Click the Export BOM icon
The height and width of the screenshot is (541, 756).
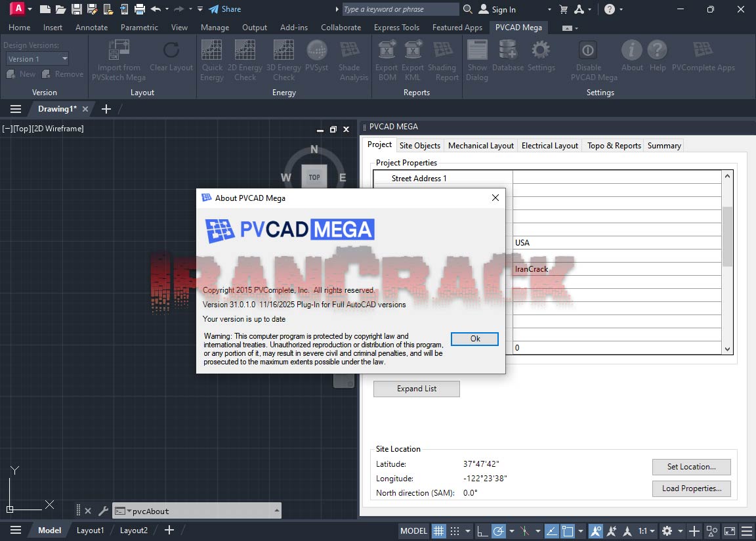[x=387, y=59]
